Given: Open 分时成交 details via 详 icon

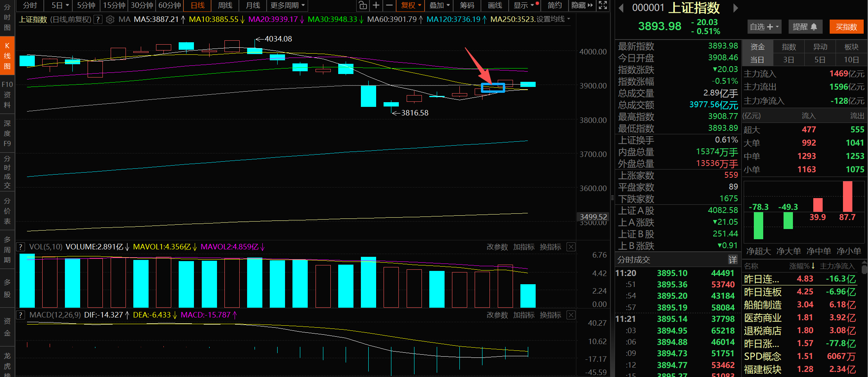Looking at the screenshot, I should click(732, 260).
